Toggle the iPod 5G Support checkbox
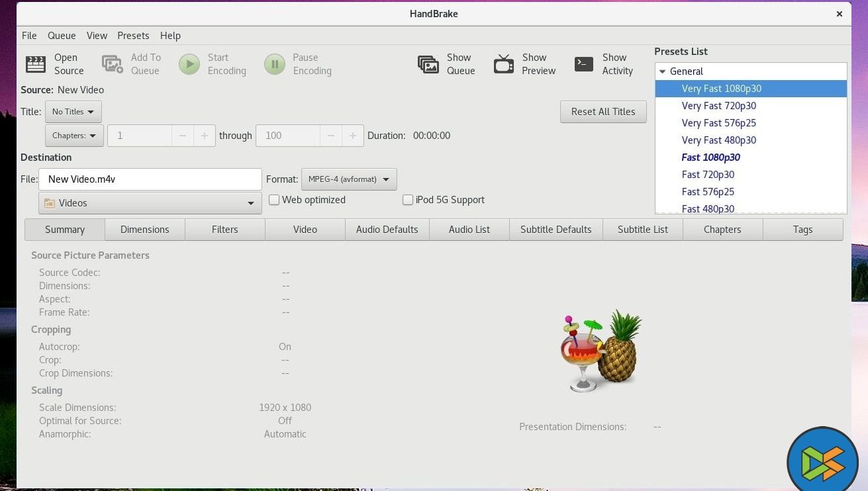 pyautogui.click(x=408, y=200)
